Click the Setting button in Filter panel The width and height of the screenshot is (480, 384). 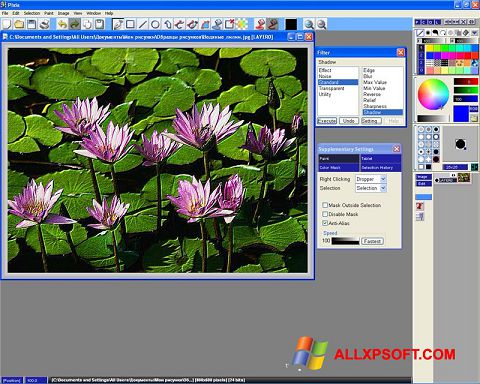click(371, 121)
